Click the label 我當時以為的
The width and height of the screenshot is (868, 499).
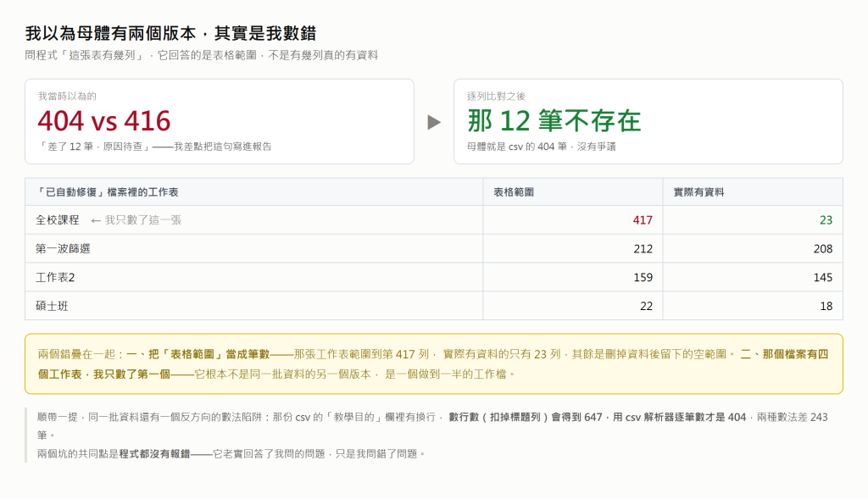(67, 97)
